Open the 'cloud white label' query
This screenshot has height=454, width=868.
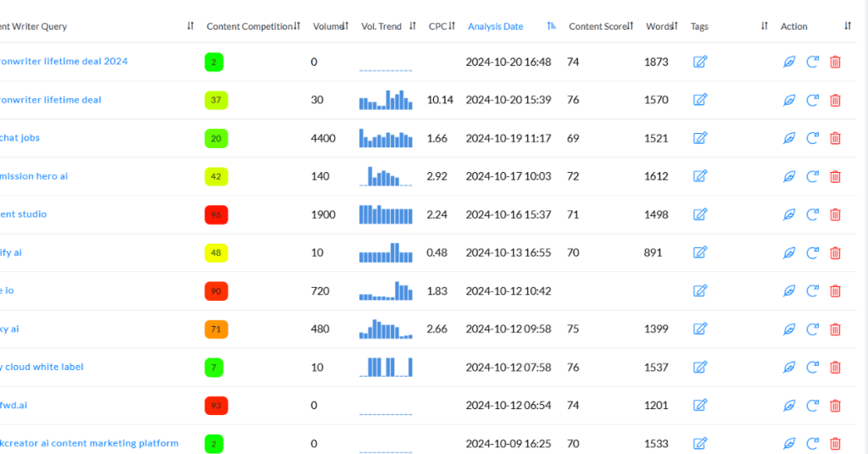click(42, 368)
